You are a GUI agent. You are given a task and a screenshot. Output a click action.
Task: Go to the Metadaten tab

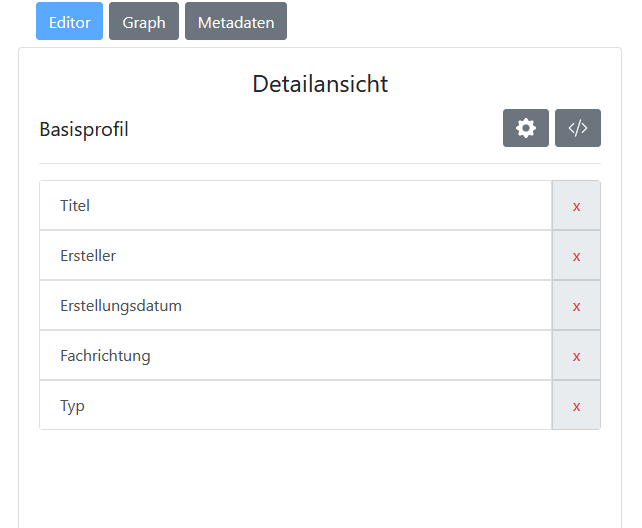(x=236, y=22)
